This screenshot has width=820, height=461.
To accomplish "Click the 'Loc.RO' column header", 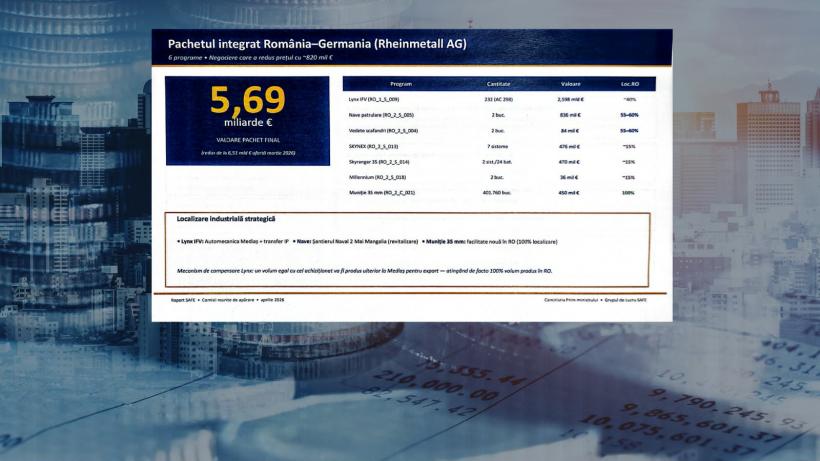I will pyautogui.click(x=630, y=84).
